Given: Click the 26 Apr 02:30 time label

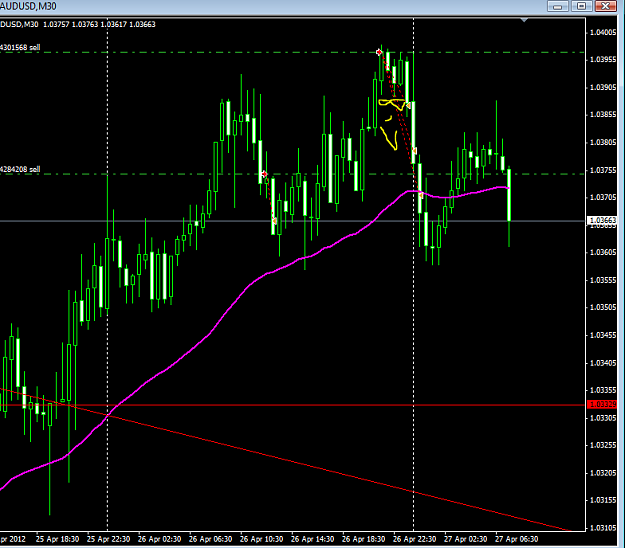Looking at the screenshot, I should click(x=159, y=539).
